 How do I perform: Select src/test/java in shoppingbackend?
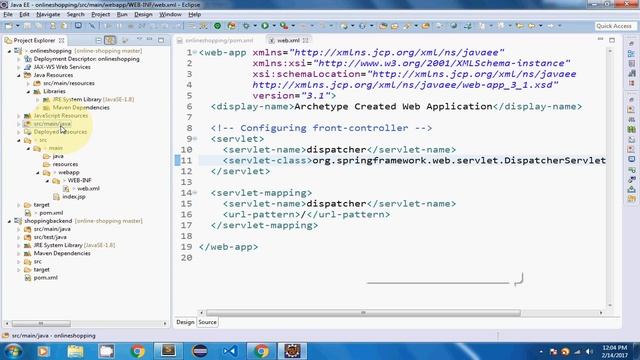[50, 237]
